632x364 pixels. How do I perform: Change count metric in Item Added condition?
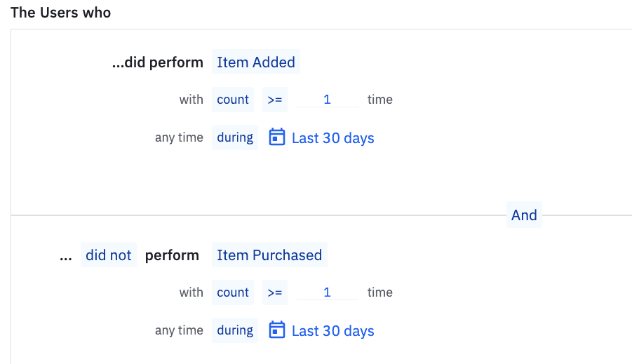point(233,100)
